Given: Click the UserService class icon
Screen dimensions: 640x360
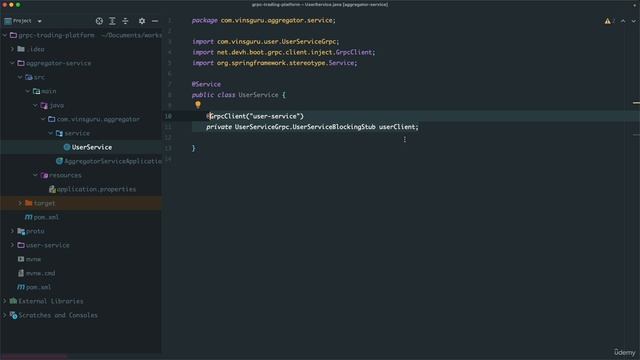Looking at the screenshot, I should pyautogui.click(x=67, y=147).
